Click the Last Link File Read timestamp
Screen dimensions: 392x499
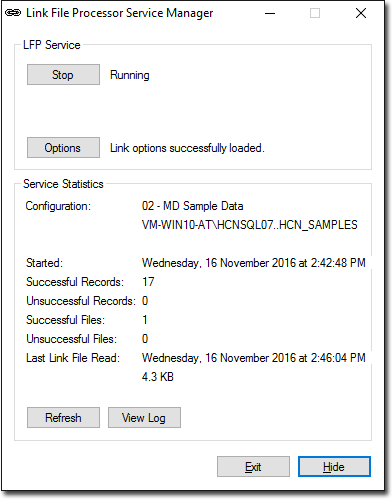[x=254, y=358]
